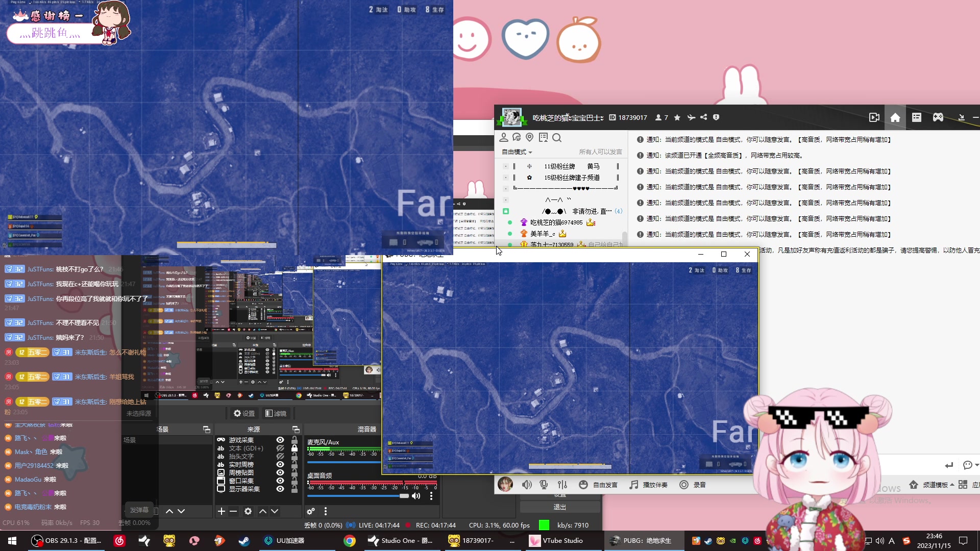Open YY audio equalizer settings icon
The image size is (980, 551).
(562, 485)
